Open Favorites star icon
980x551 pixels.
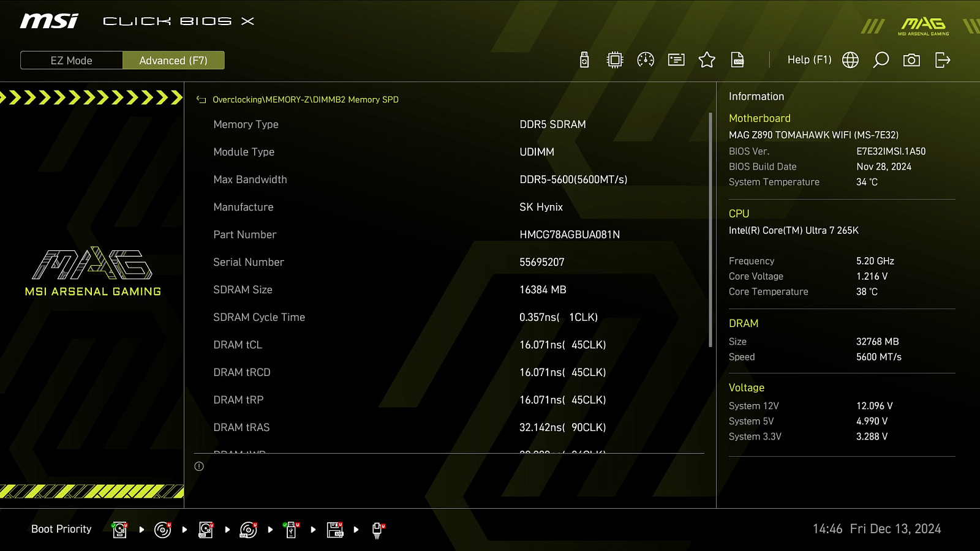click(x=707, y=59)
